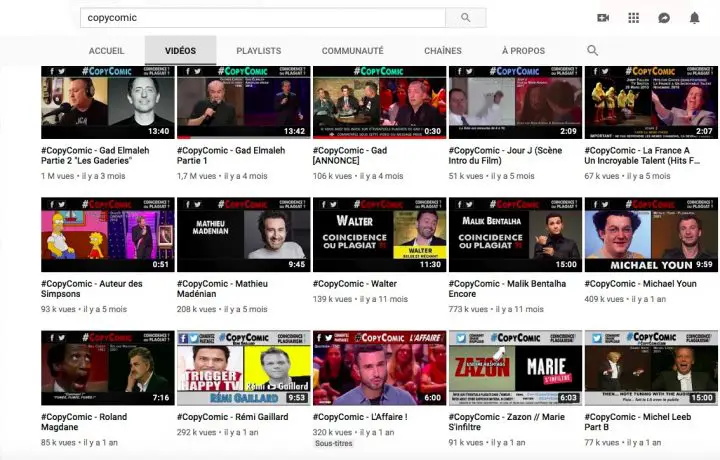
Task: Open the Rémi Gaillard 9:53 thumbnail
Action: [x=244, y=368]
